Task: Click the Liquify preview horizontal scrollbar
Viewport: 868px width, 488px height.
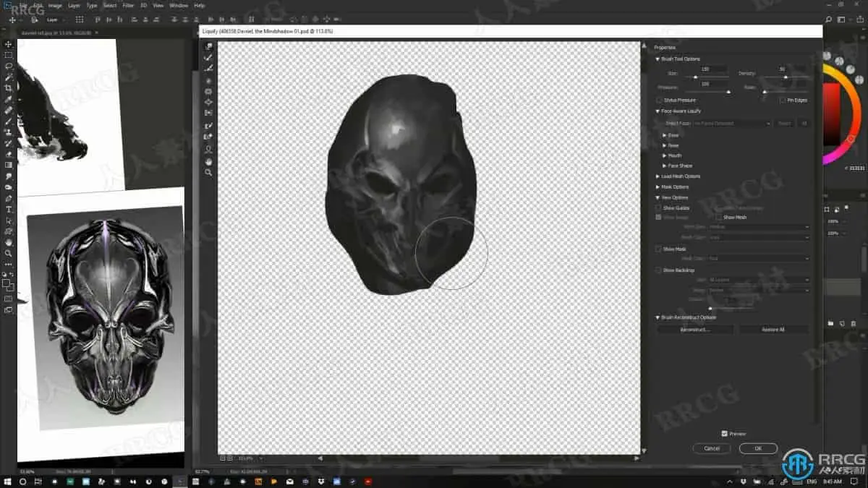Action: coord(477,458)
